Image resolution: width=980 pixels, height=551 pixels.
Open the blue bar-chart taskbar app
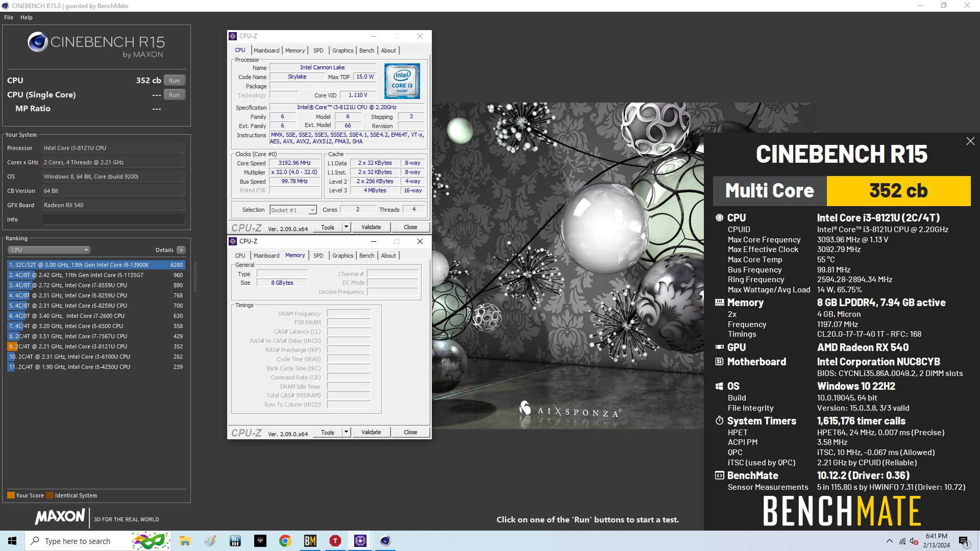(235, 541)
